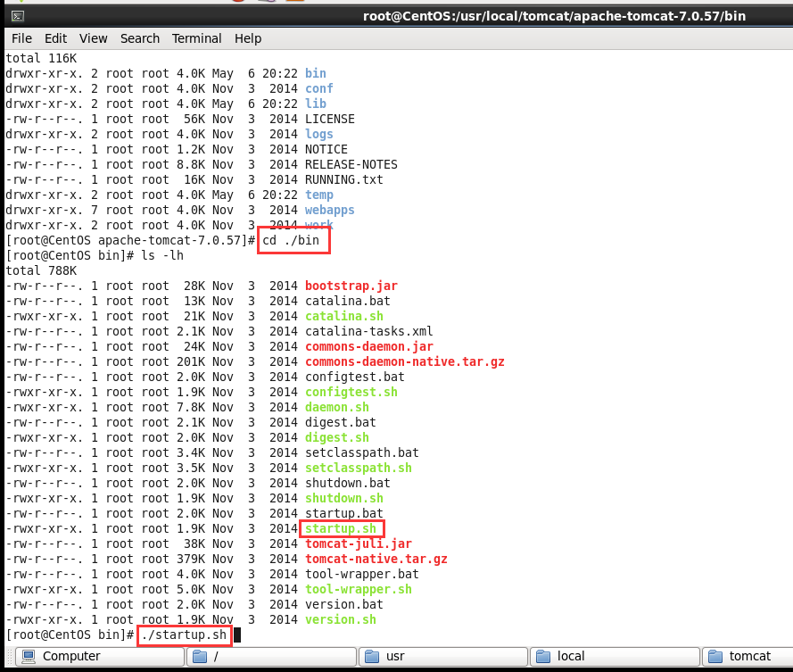Click the version.sh file name
This screenshot has height=672, width=793.
point(341,620)
